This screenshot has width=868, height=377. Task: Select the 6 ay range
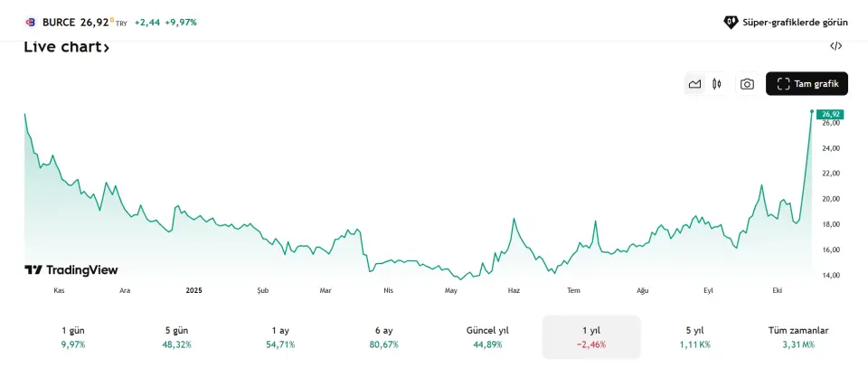(x=383, y=337)
